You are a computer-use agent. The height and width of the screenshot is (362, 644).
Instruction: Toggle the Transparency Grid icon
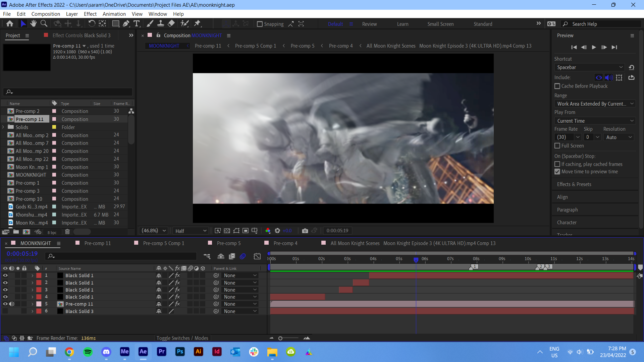(227, 231)
